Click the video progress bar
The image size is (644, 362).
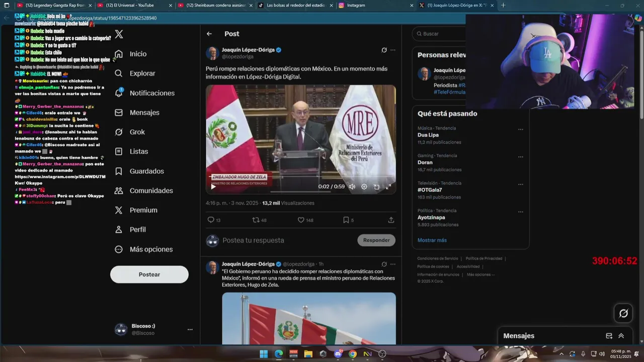pos(301,177)
